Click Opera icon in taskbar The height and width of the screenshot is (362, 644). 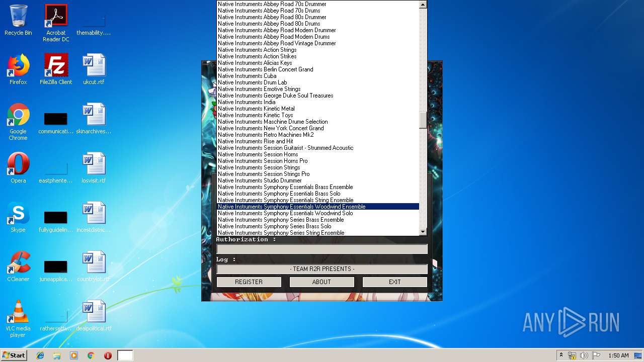tap(108, 355)
